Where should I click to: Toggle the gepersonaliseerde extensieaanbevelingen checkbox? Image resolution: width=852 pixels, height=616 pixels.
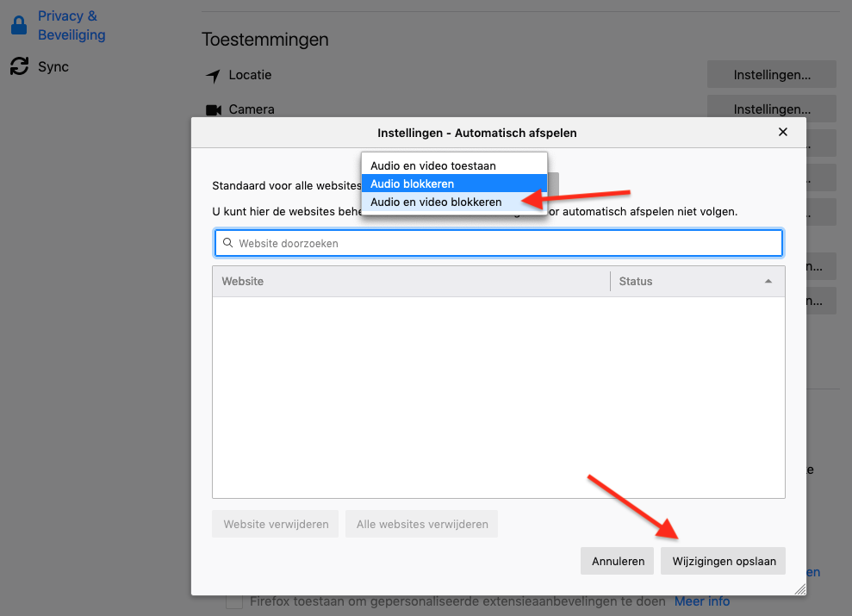[x=233, y=601]
